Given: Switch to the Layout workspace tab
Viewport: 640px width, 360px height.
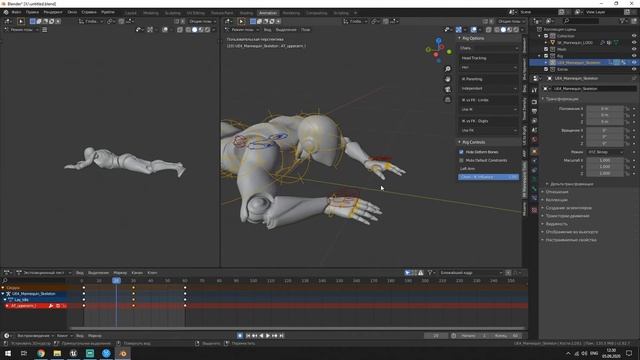Looking at the screenshot, I should [x=131, y=13].
